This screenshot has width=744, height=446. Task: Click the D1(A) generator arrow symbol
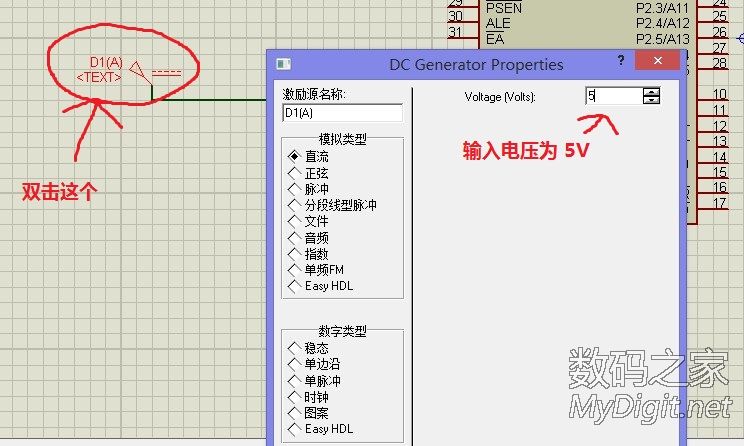[x=139, y=72]
